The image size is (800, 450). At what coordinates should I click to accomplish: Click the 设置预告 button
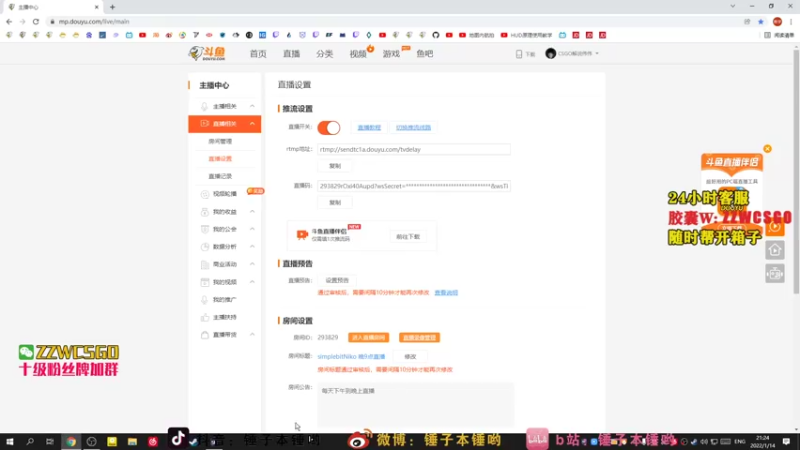point(337,280)
